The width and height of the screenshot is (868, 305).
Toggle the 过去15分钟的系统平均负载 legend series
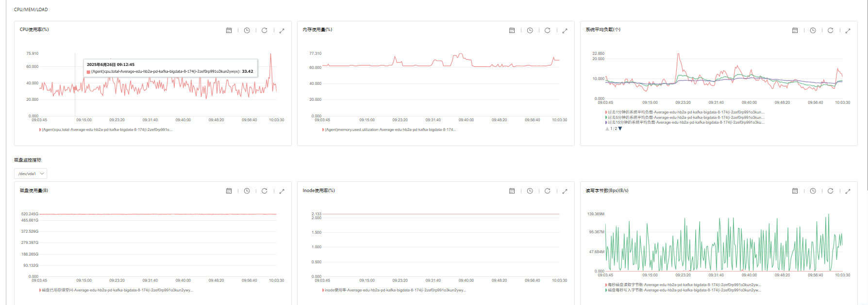click(684, 122)
